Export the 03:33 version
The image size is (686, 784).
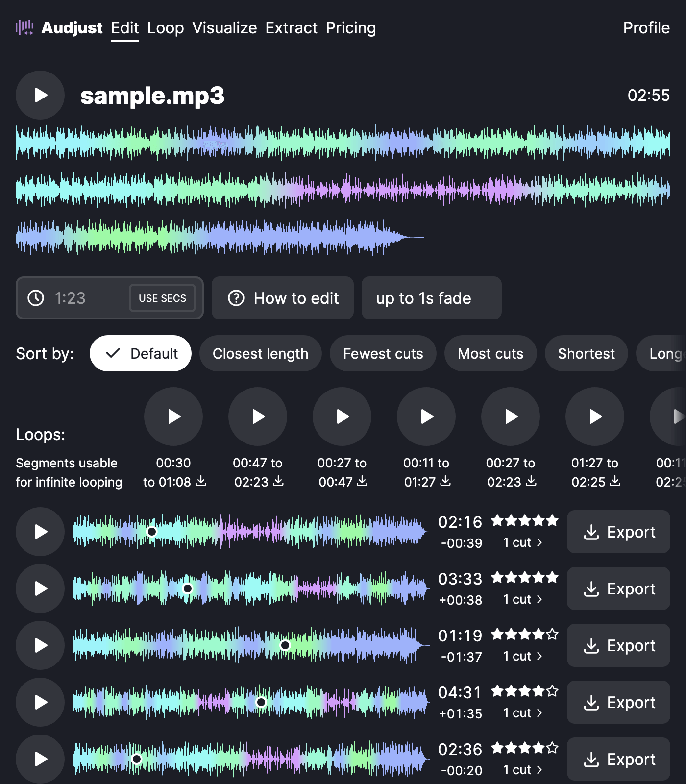click(x=618, y=588)
